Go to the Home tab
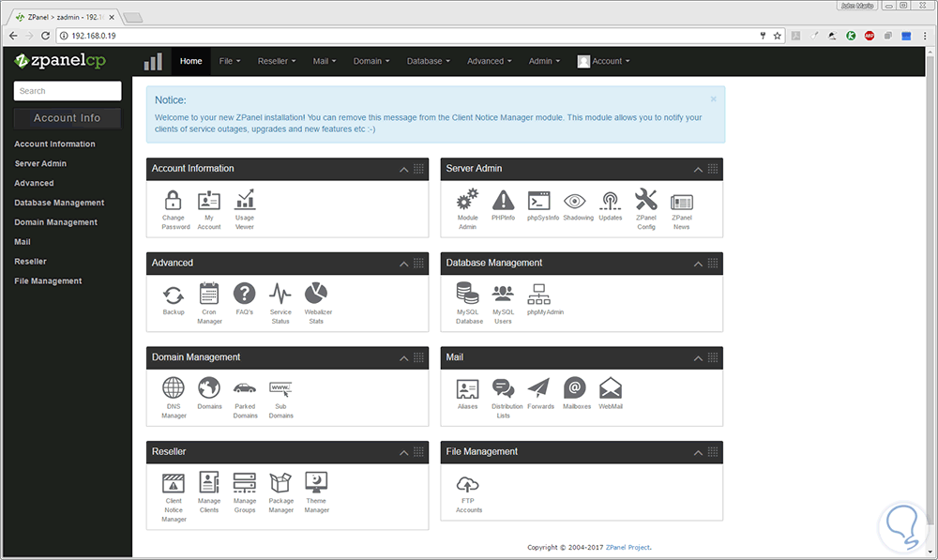 (x=190, y=61)
